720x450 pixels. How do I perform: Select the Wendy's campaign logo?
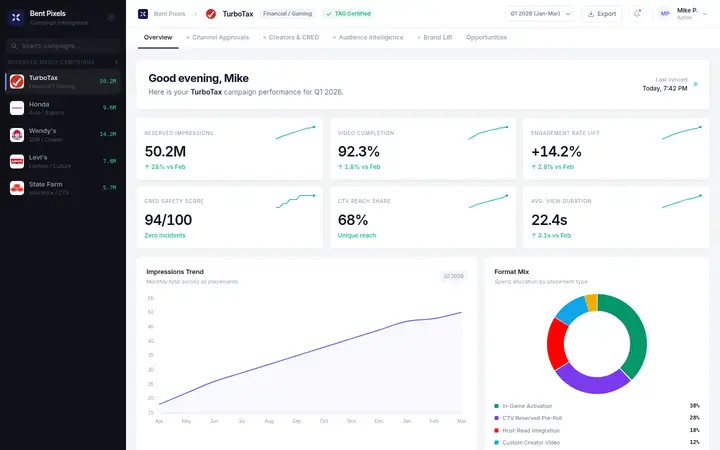(17, 135)
